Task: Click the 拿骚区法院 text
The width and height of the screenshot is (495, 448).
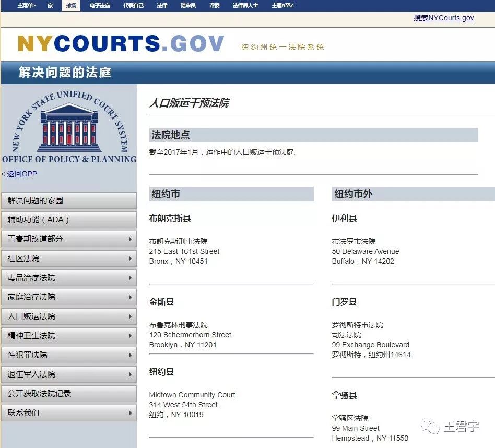Action: 350,418
